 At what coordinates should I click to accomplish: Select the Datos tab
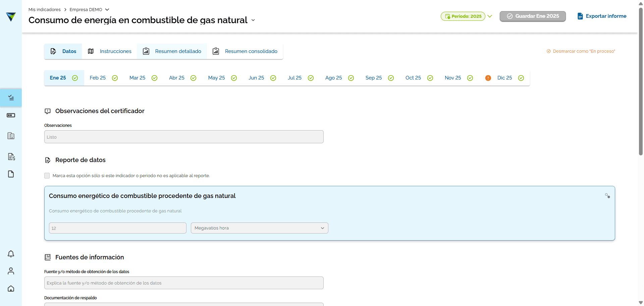pyautogui.click(x=63, y=51)
